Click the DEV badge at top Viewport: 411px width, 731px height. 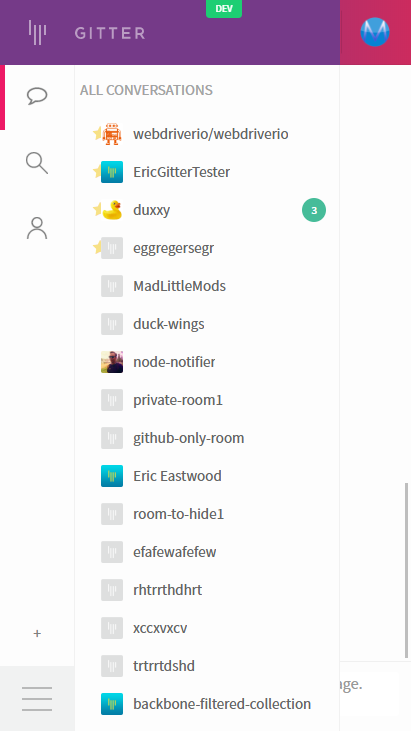224,9
